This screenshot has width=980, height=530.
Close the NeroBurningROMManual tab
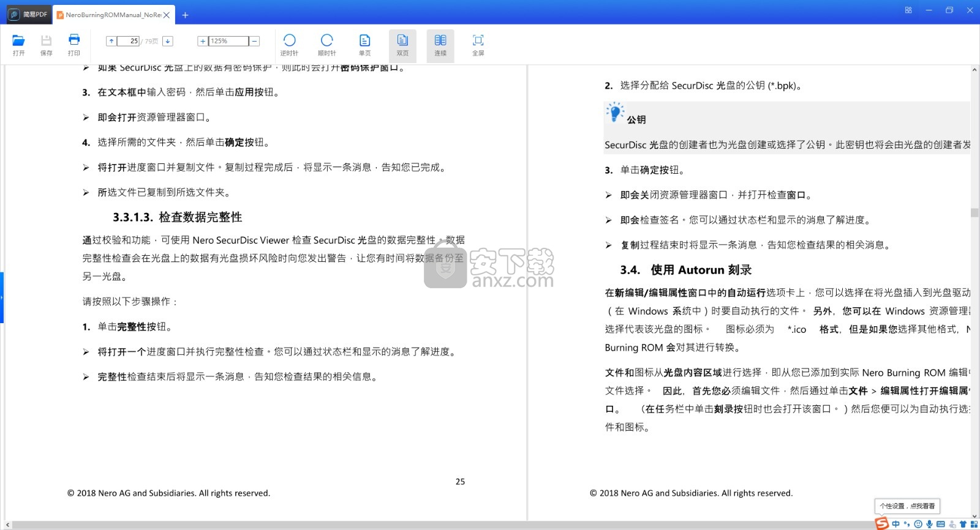[167, 15]
